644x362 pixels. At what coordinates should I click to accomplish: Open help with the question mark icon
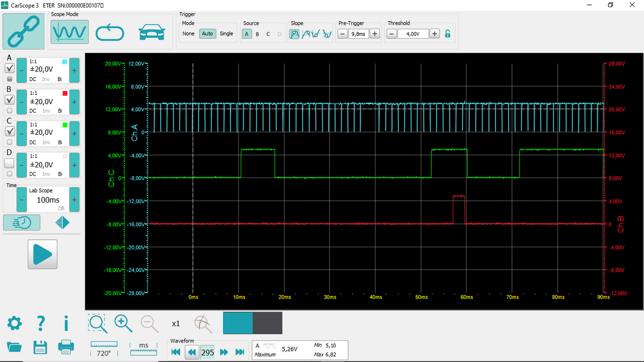point(41,323)
